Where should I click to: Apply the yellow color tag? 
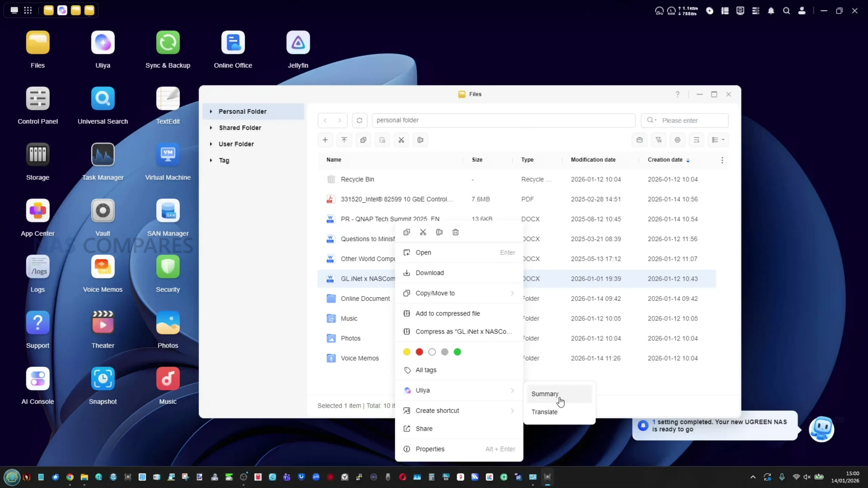[x=407, y=352]
